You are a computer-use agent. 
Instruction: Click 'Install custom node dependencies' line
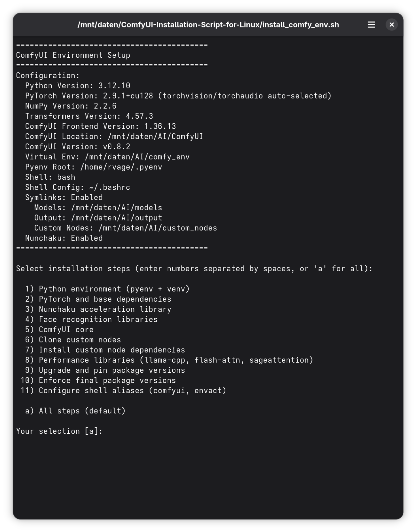click(x=105, y=350)
